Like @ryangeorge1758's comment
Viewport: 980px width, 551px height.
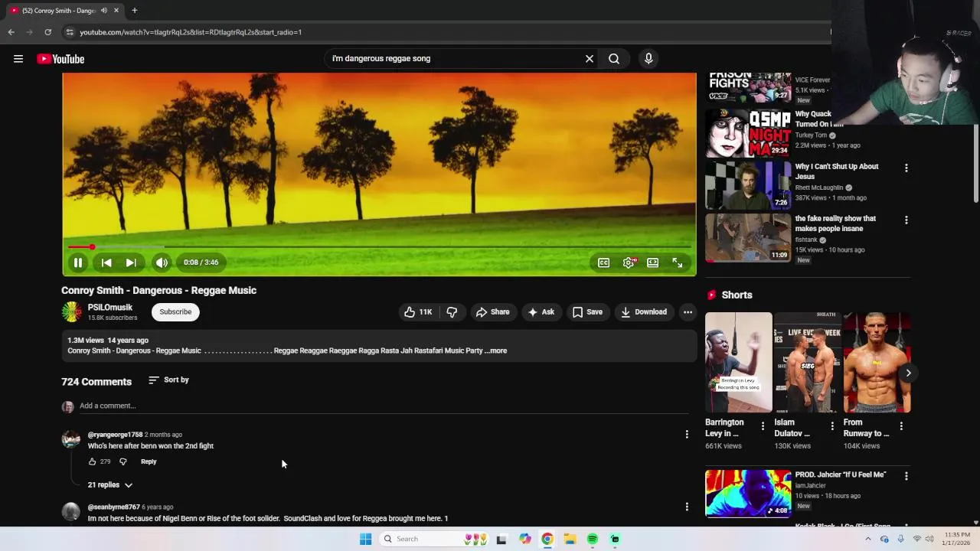[92, 461]
